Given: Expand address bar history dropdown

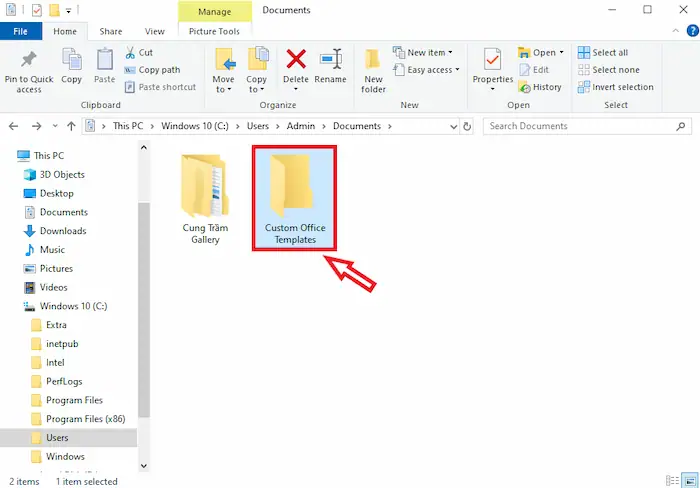Looking at the screenshot, I should coord(454,126).
